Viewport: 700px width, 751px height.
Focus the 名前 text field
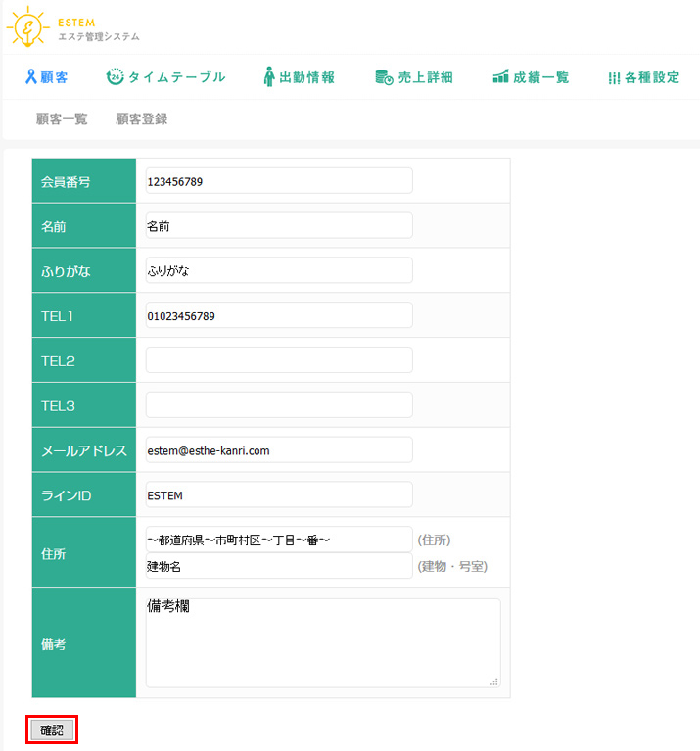coord(279,226)
